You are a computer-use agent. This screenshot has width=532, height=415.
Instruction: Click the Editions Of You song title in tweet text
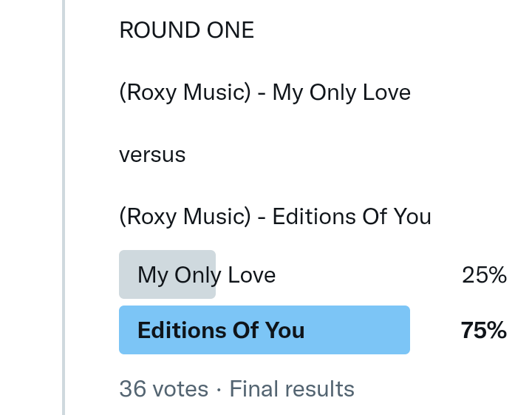352,217
